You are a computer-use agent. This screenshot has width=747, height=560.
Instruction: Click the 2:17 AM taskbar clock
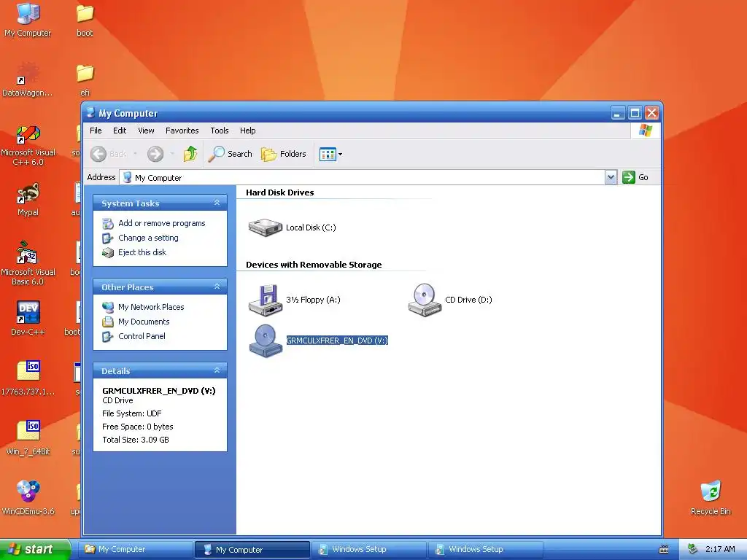pos(720,550)
